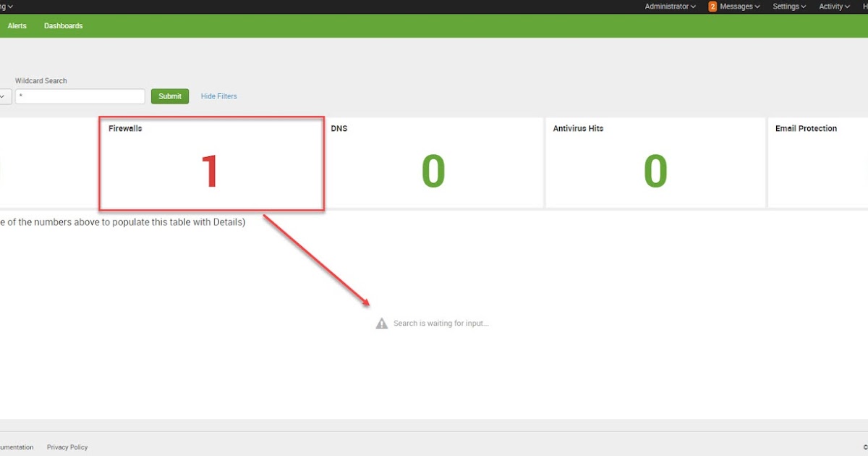Switch to the Alerts tab

[17, 25]
